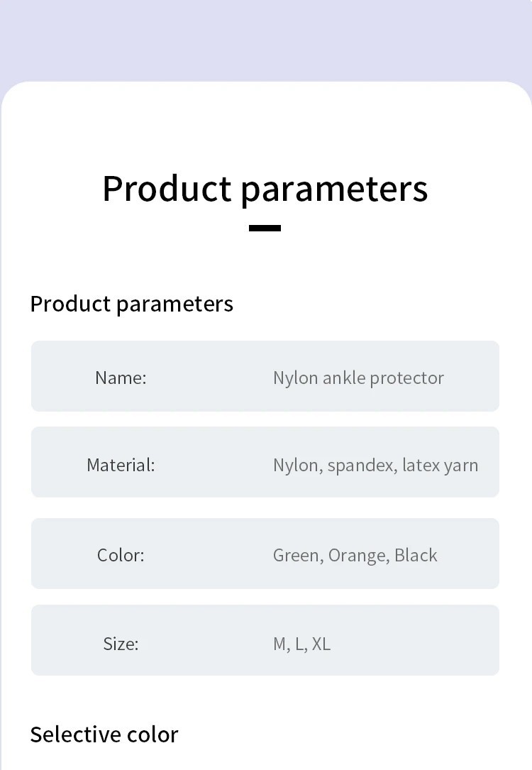Click the XL size option text
The width and height of the screenshot is (532, 770).
click(321, 644)
